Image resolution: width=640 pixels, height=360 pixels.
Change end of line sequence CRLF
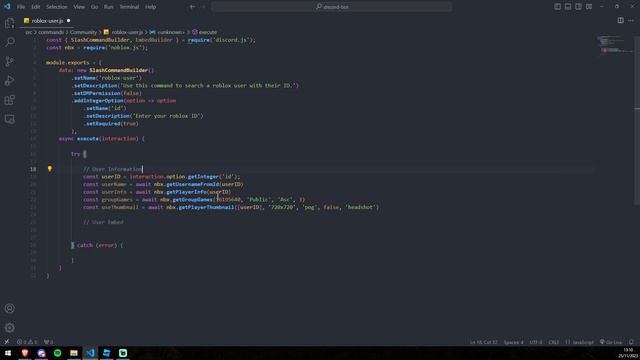(x=553, y=342)
